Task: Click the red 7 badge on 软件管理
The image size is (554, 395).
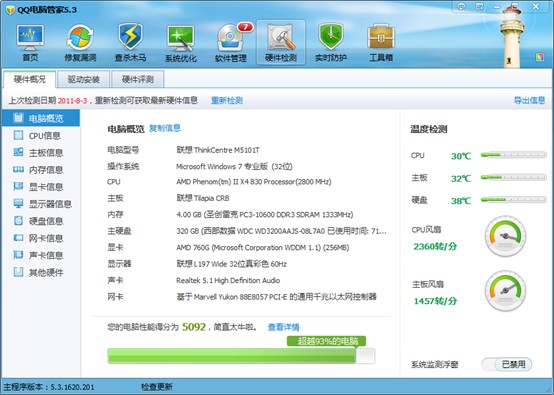Action: pos(246,27)
